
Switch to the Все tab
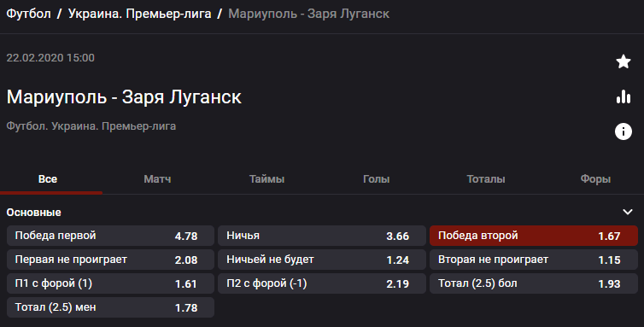click(48, 179)
